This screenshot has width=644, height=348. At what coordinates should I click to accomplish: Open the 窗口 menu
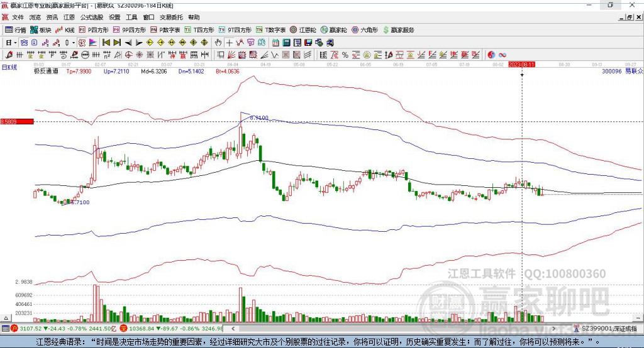click(x=148, y=17)
